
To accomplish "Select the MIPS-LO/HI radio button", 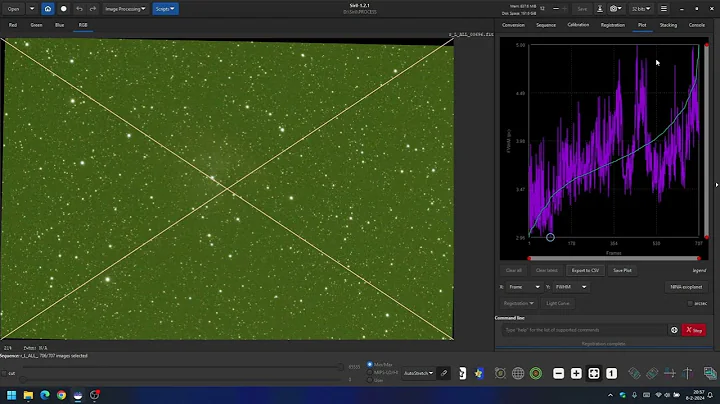I will tap(370, 372).
